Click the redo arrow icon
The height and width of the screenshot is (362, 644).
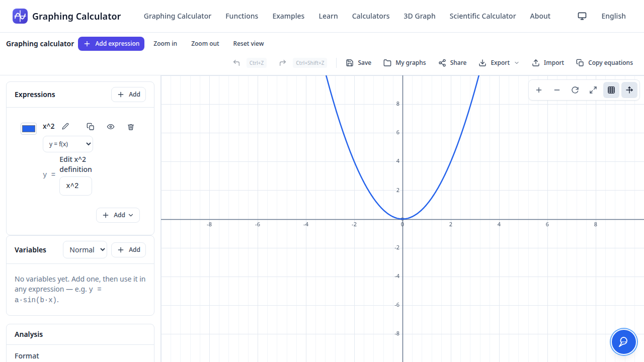click(283, 63)
